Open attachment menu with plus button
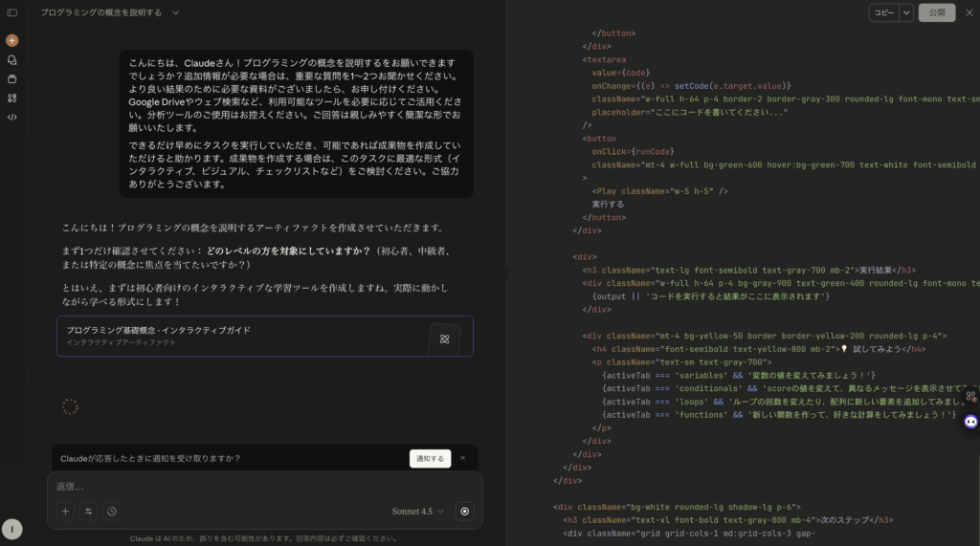Viewport: 980px width, 546px height. 66,512
